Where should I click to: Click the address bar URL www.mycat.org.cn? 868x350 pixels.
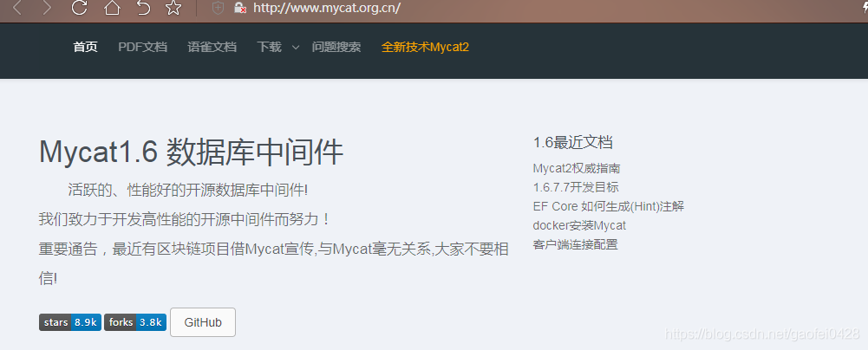coord(327,8)
